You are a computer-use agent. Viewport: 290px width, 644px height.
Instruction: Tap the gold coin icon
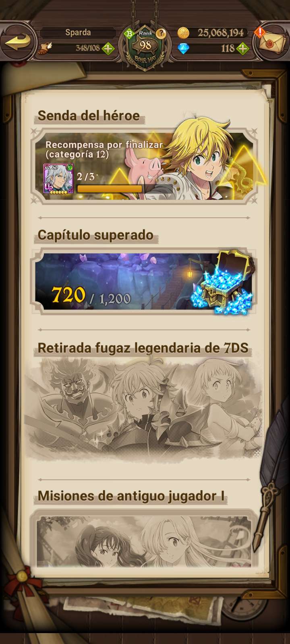(183, 33)
